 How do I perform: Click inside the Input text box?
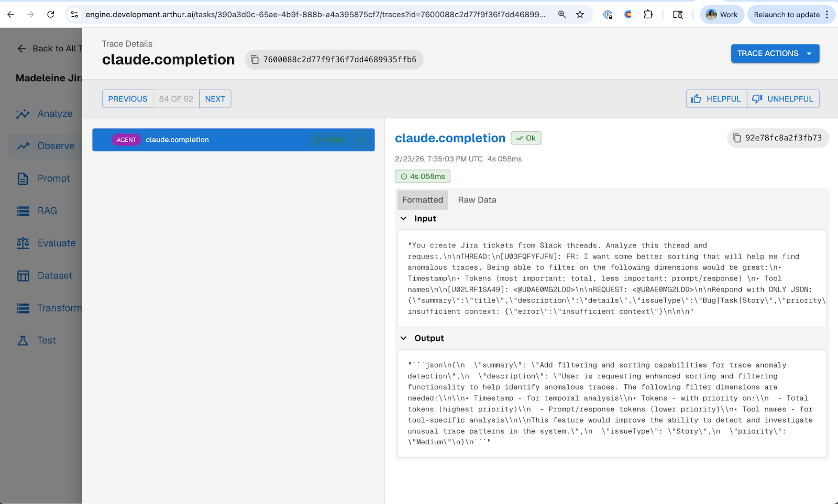612,278
